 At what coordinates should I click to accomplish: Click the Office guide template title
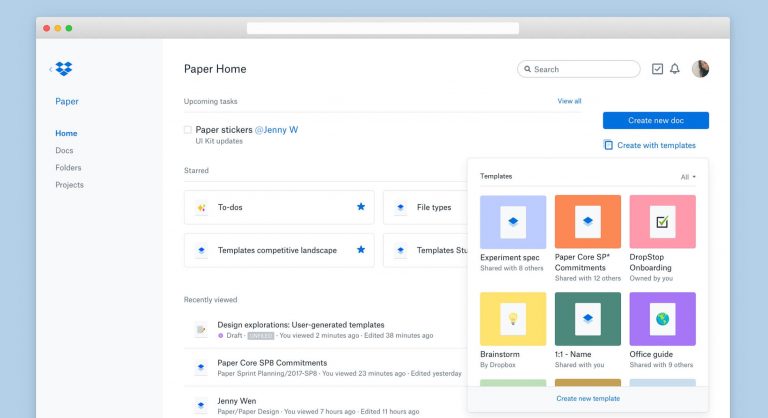(651, 354)
